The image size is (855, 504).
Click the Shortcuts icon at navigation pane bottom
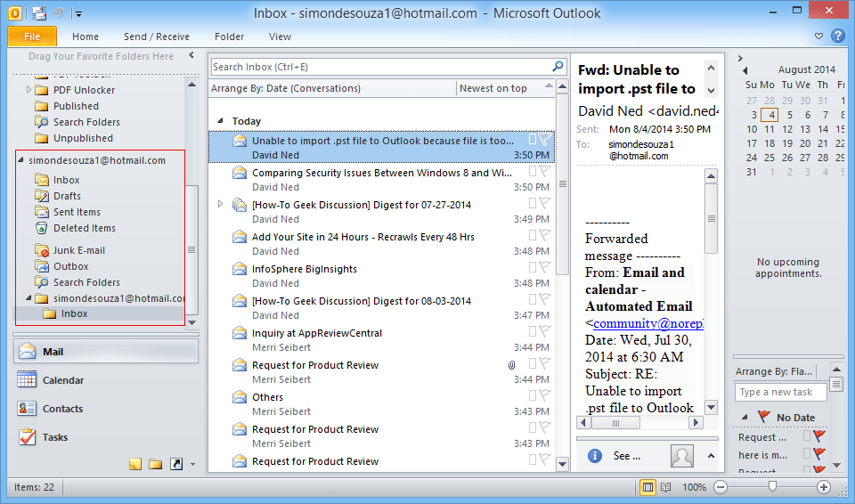[x=176, y=464]
